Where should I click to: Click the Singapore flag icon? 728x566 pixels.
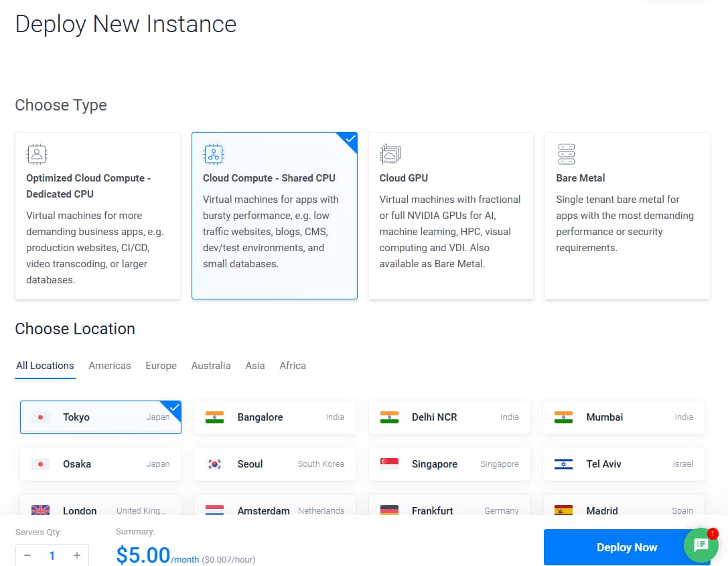pyautogui.click(x=389, y=464)
